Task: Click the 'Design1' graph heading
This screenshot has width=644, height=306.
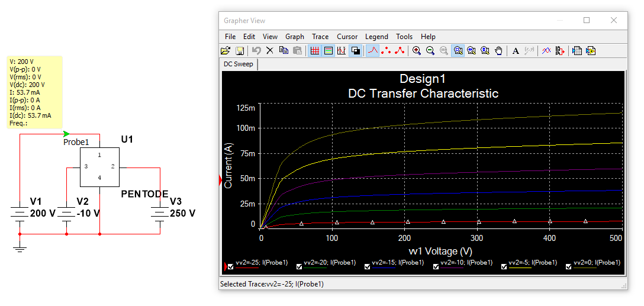Action: (x=423, y=79)
